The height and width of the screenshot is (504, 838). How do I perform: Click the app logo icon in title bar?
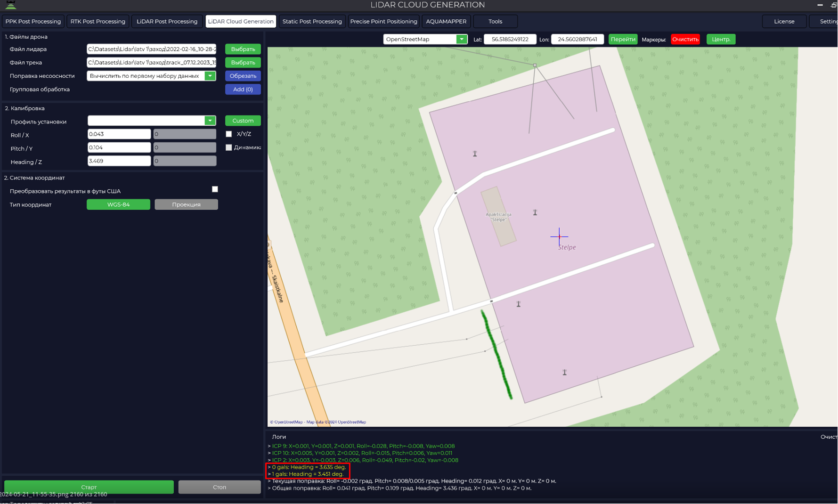(x=10, y=5)
